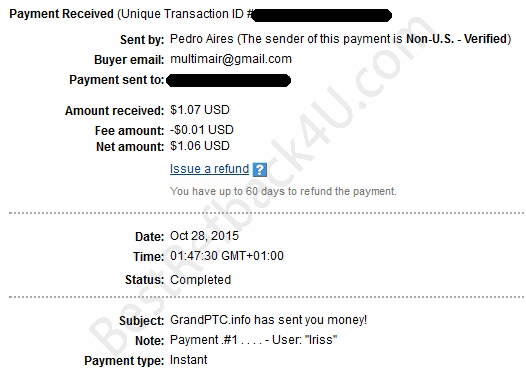
Task: Click the redacted Payment sent to field
Action: point(228,81)
